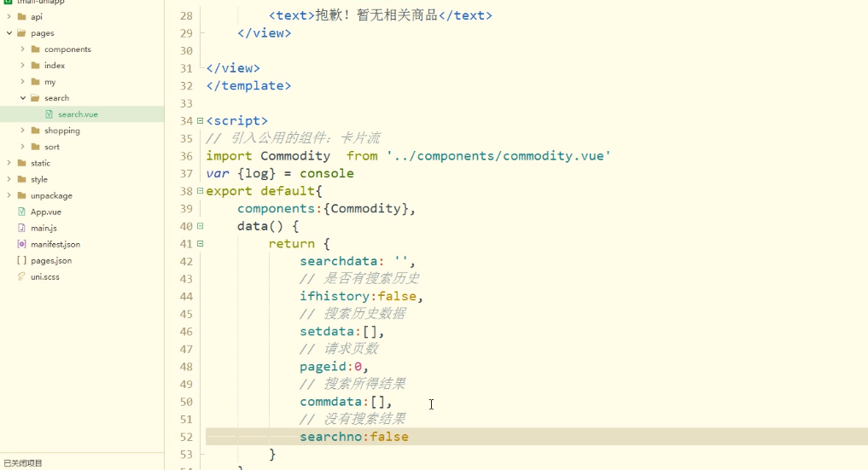Click the pages.json brackets icon
The width and height of the screenshot is (868, 470).
[x=21, y=260]
